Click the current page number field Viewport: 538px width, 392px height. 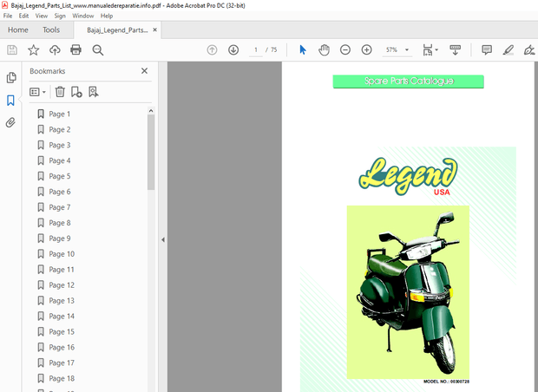tap(256, 50)
